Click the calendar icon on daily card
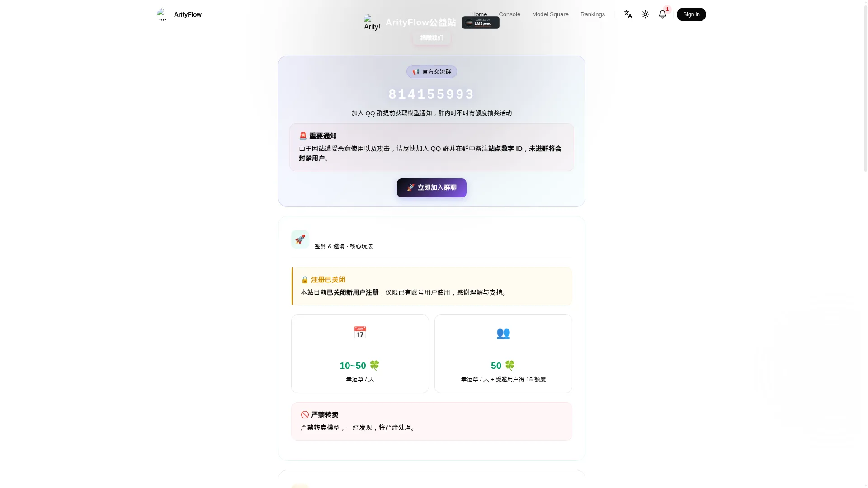Image resolution: width=868 pixels, height=488 pixels. (360, 333)
